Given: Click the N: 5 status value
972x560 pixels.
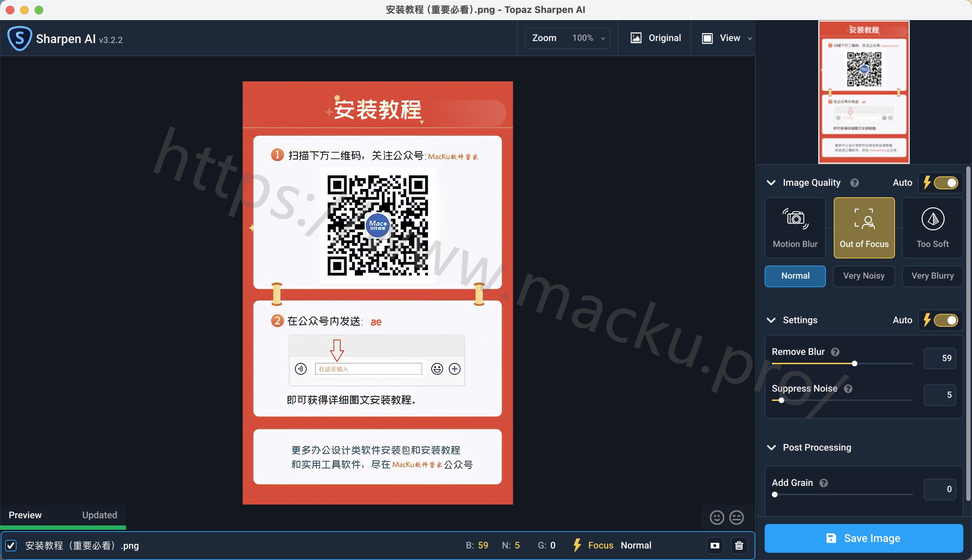Looking at the screenshot, I should (x=511, y=545).
